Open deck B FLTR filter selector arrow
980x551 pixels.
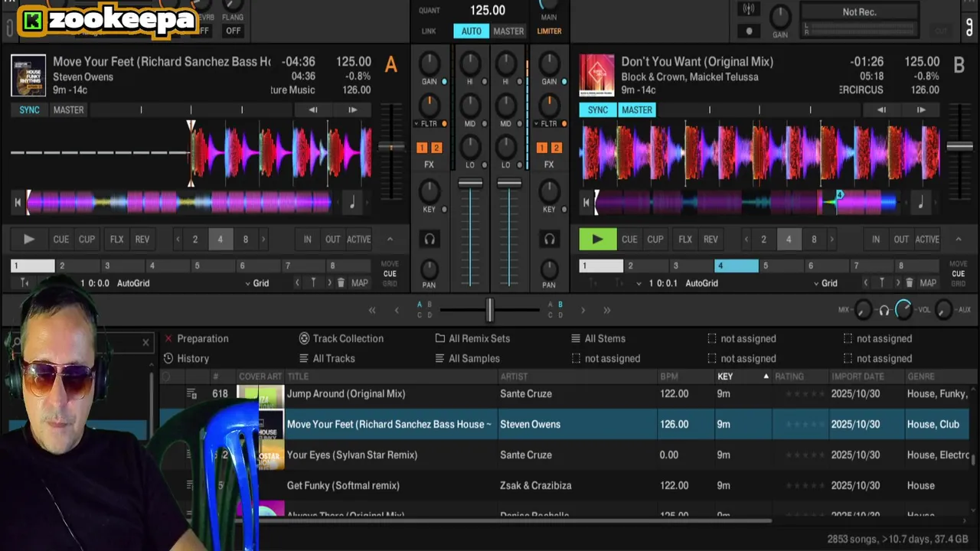click(537, 123)
